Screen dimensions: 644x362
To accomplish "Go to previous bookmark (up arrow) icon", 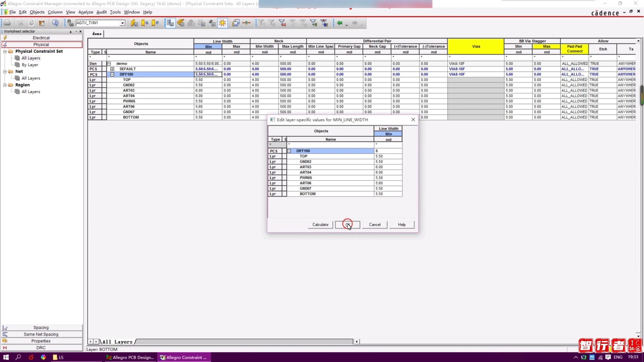I will (155, 23).
